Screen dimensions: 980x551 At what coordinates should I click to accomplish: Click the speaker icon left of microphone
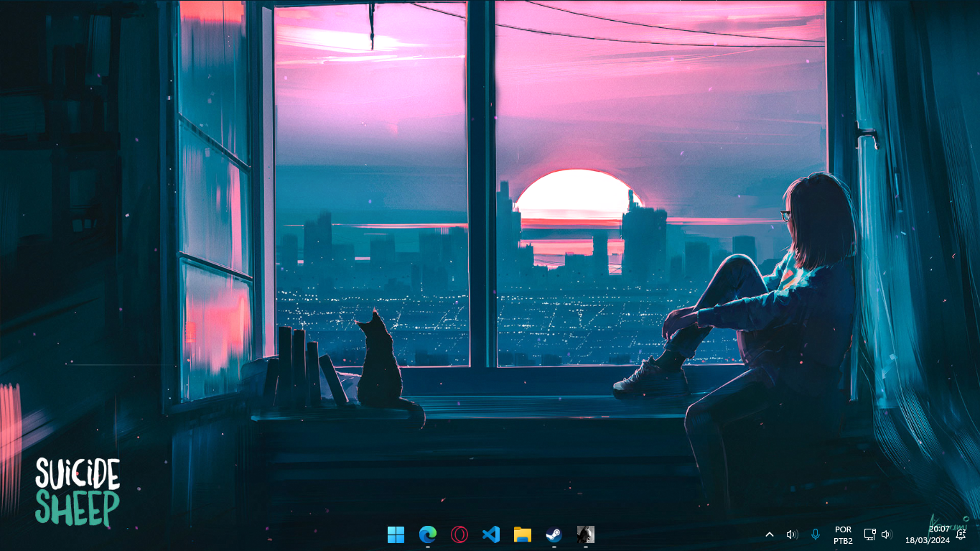[792, 534]
